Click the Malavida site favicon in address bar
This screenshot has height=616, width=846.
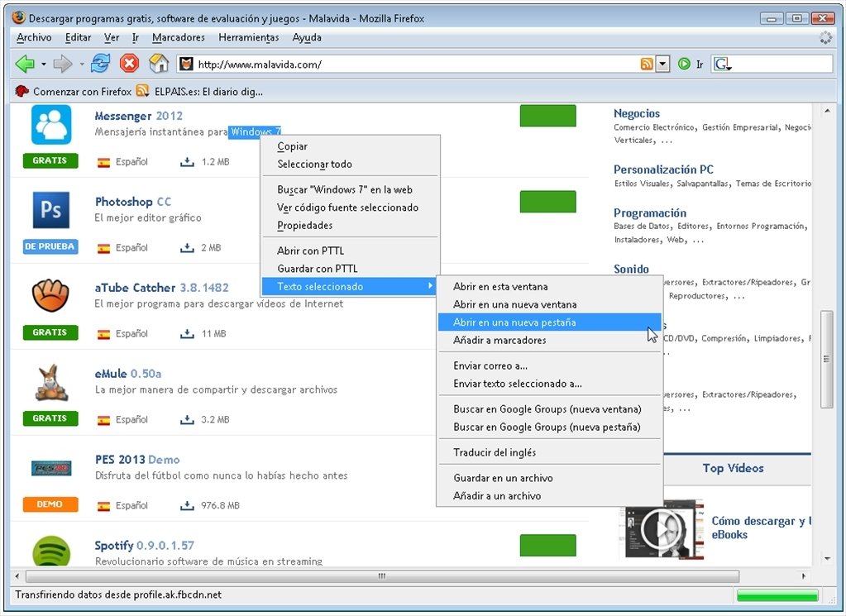pos(186,64)
